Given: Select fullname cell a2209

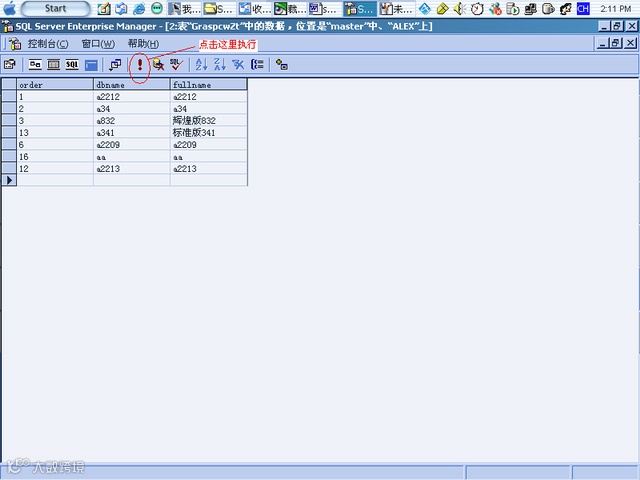Looking at the screenshot, I should pyautogui.click(x=208, y=144).
